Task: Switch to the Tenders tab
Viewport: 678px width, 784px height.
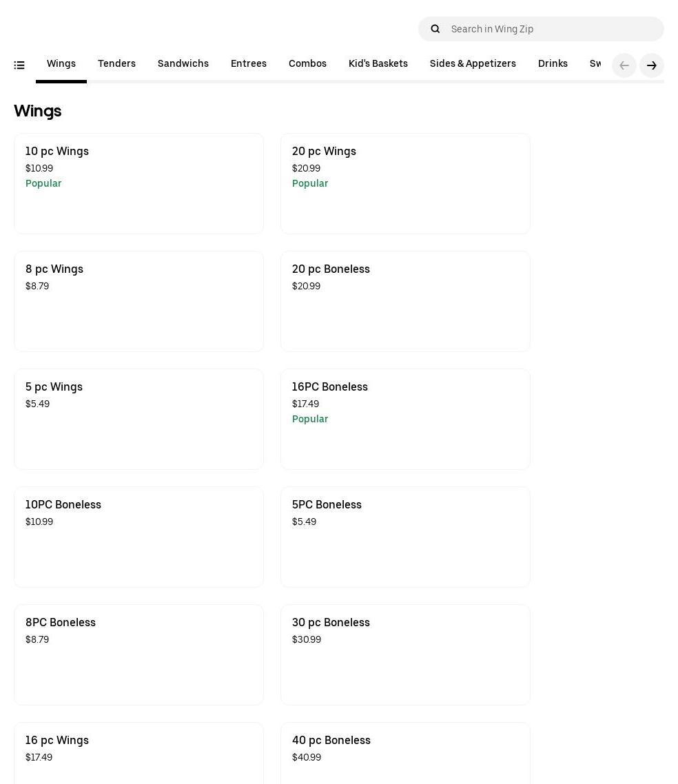Action: tap(116, 64)
